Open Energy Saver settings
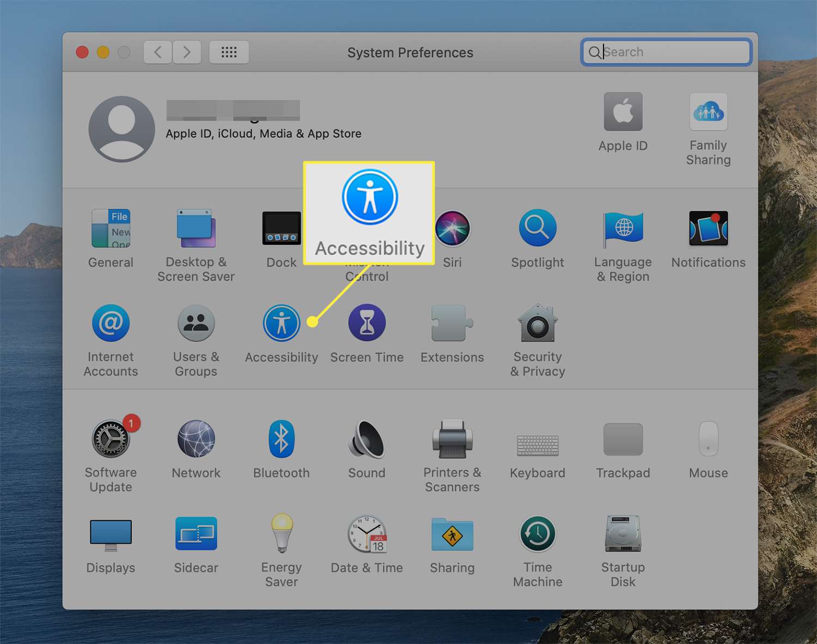 [x=281, y=534]
